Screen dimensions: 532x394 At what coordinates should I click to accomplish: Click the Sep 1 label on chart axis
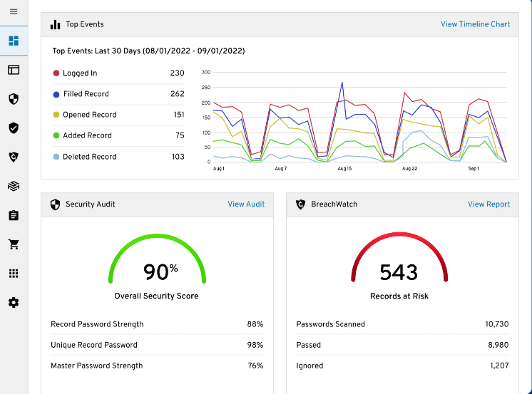tap(474, 169)
